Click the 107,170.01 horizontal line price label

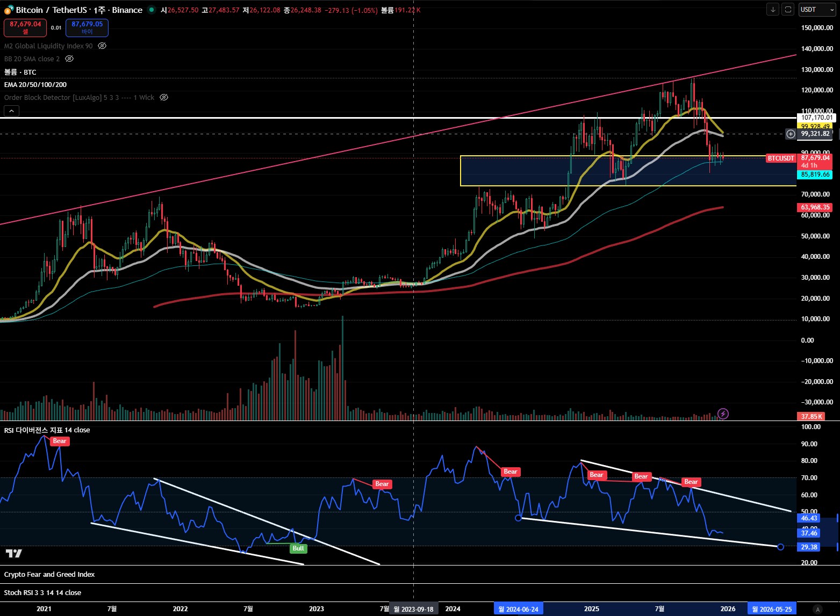[817, 118]
